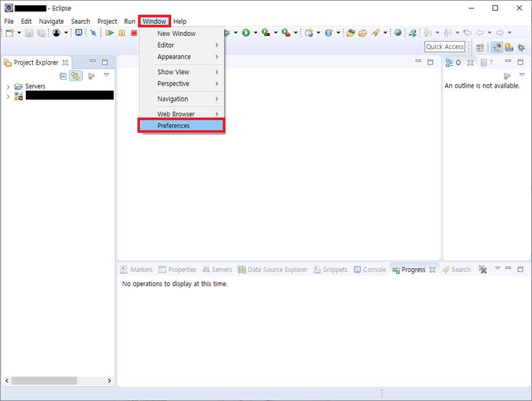Viewport: 532px width, 401px height.
Task: Click inside the Quick Access search field
Action: pyautogui.click(x=444, y=47)
